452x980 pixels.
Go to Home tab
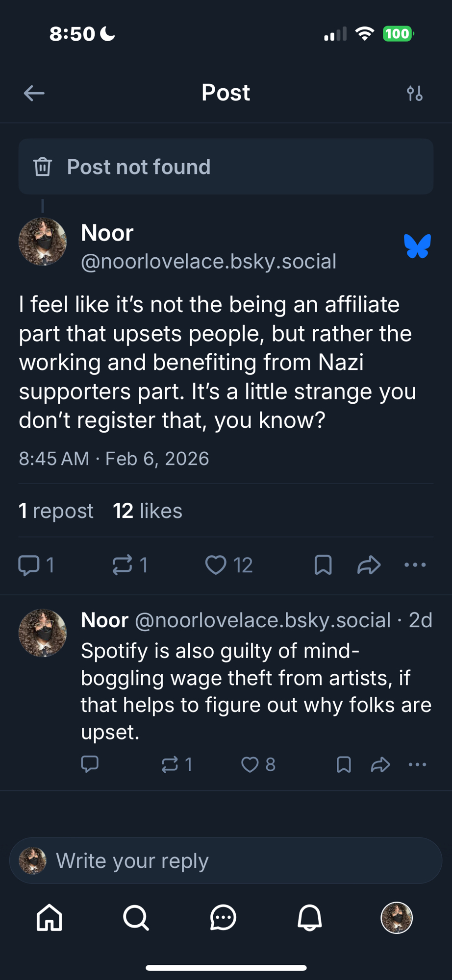point(50,917)
